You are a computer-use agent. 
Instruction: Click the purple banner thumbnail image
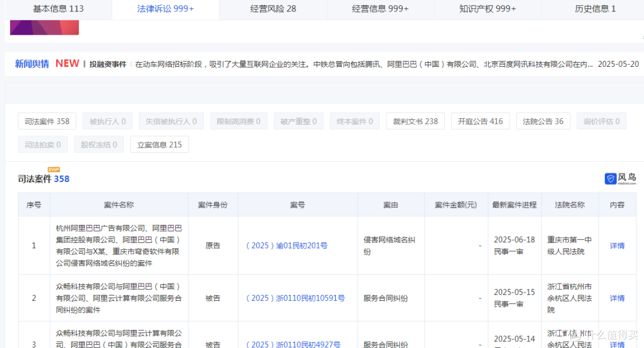44,27
